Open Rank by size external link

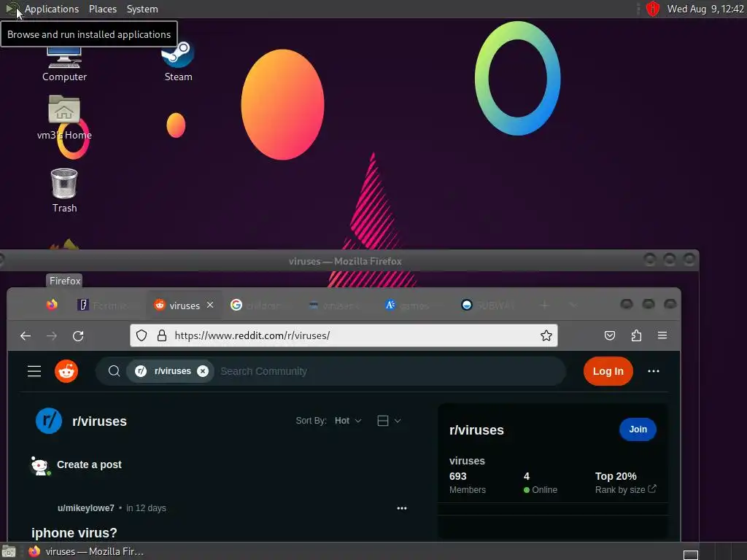tap(625, 489)
